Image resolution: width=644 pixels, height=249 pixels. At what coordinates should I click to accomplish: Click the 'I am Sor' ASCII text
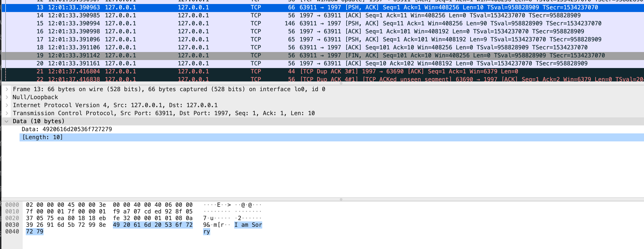click(x=248, y=225)
